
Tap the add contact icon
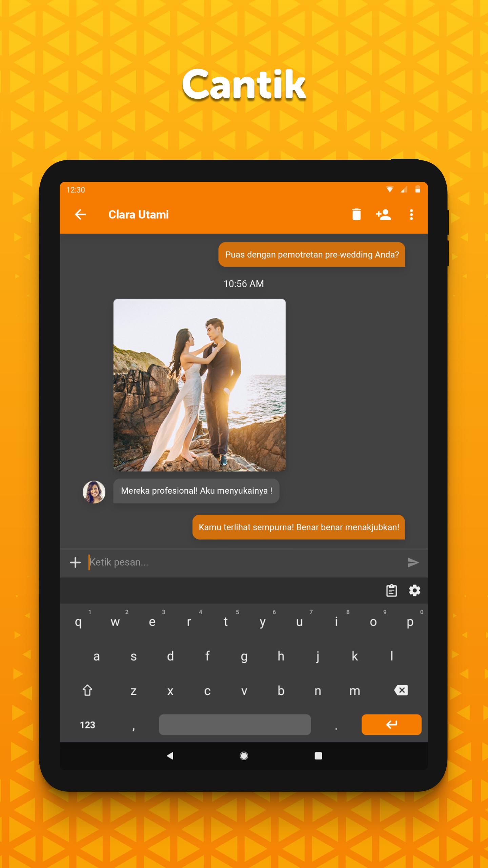(x=383, y=215)
